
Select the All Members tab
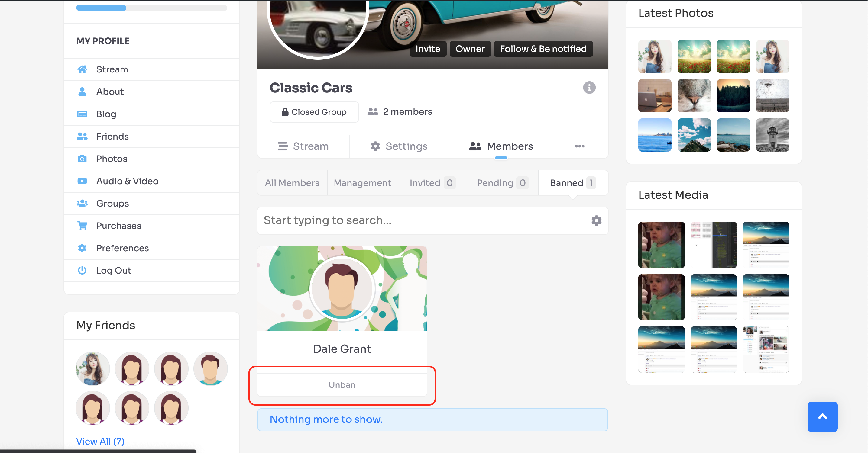click(292, 183)
